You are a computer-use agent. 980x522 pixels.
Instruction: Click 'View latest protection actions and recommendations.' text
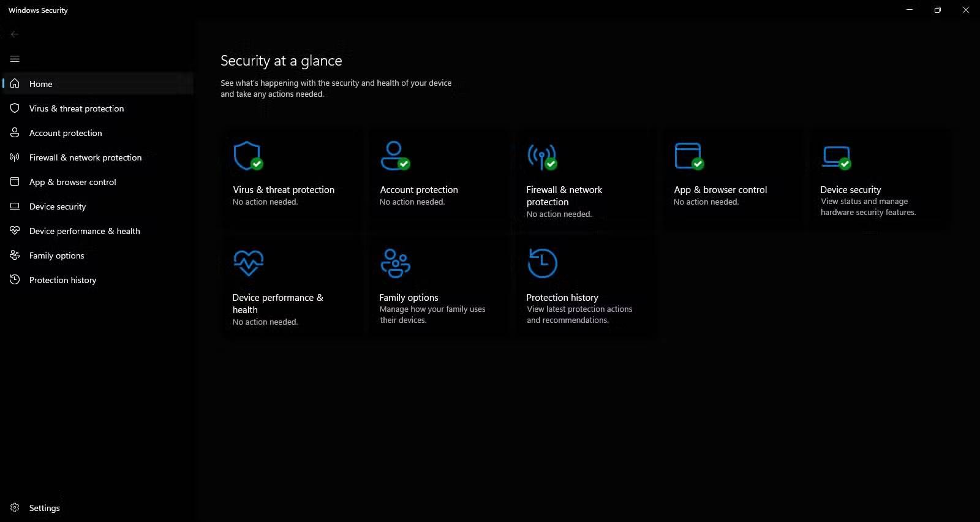(x=579, y=315)
